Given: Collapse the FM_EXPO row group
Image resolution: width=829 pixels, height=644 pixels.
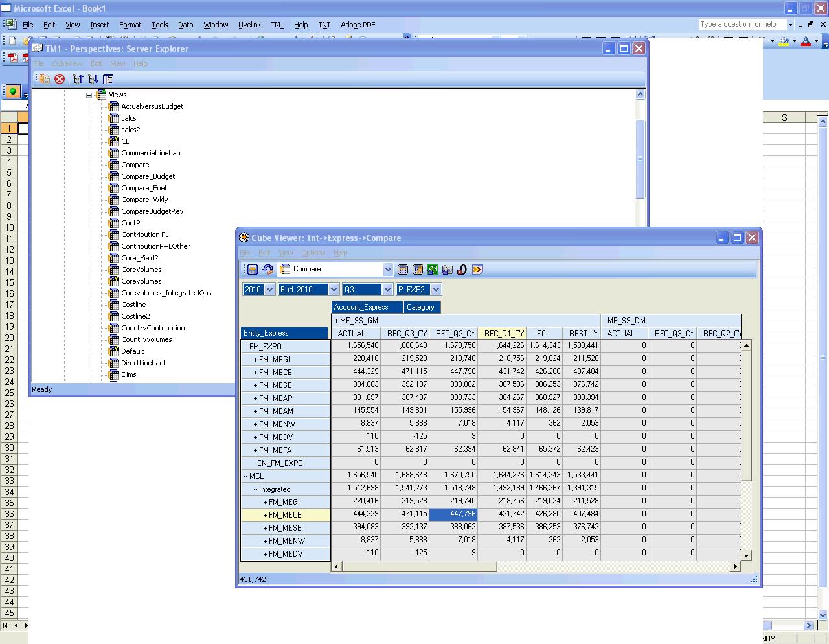Looking at the screenshot, I should [247, 347].
